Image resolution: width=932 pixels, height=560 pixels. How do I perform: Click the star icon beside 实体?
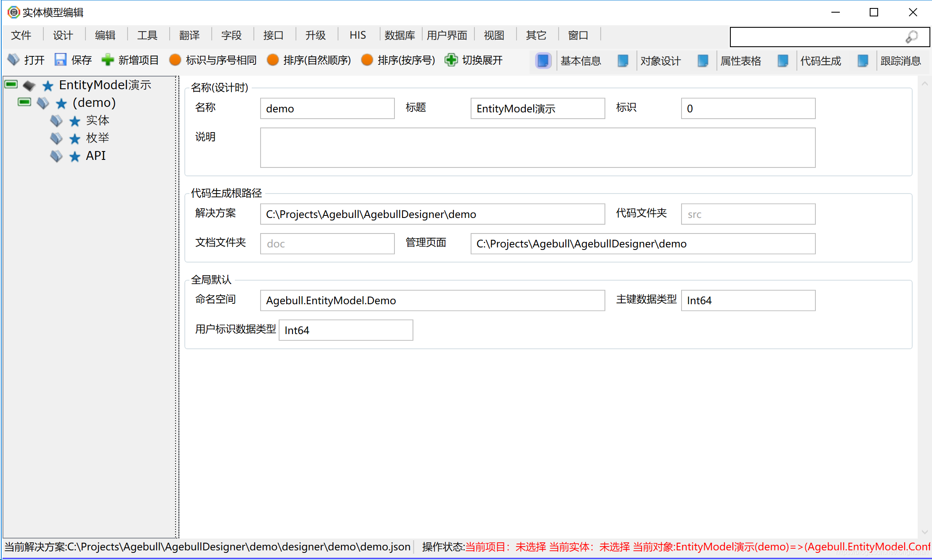tap(75, 121)
